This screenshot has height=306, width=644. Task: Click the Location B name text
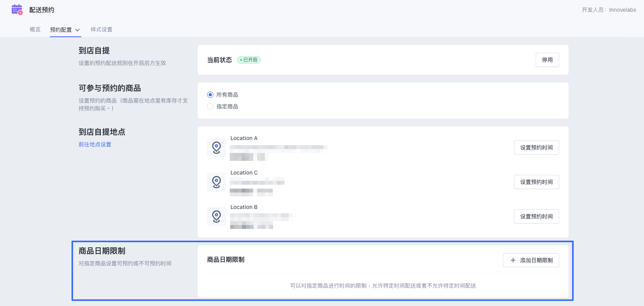coord(244,207)
